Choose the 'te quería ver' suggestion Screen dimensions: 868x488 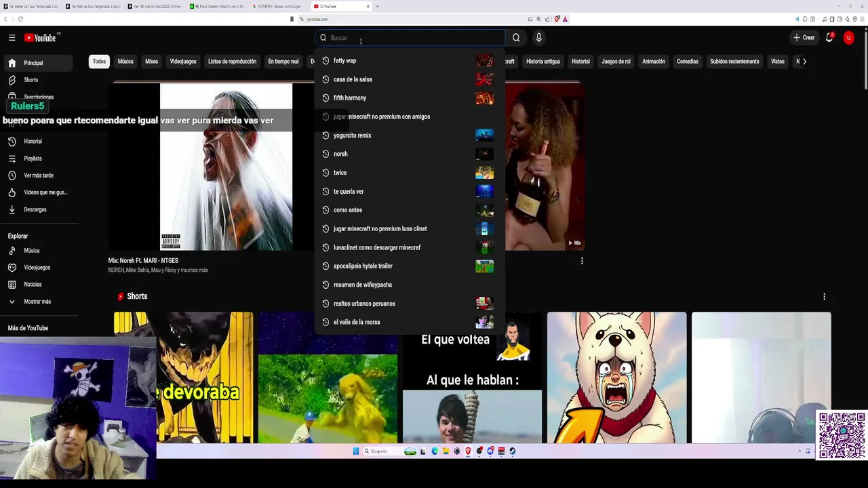(x=409, y=191)
